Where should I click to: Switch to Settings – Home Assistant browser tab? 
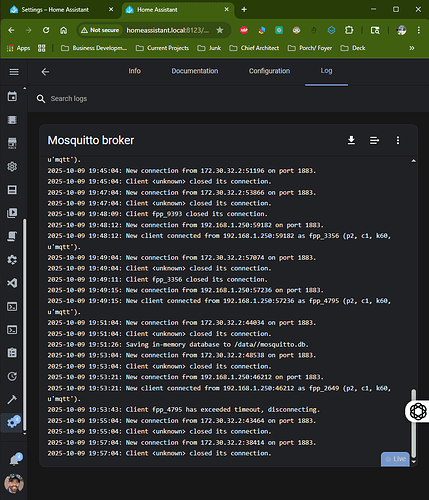point(55,10)
